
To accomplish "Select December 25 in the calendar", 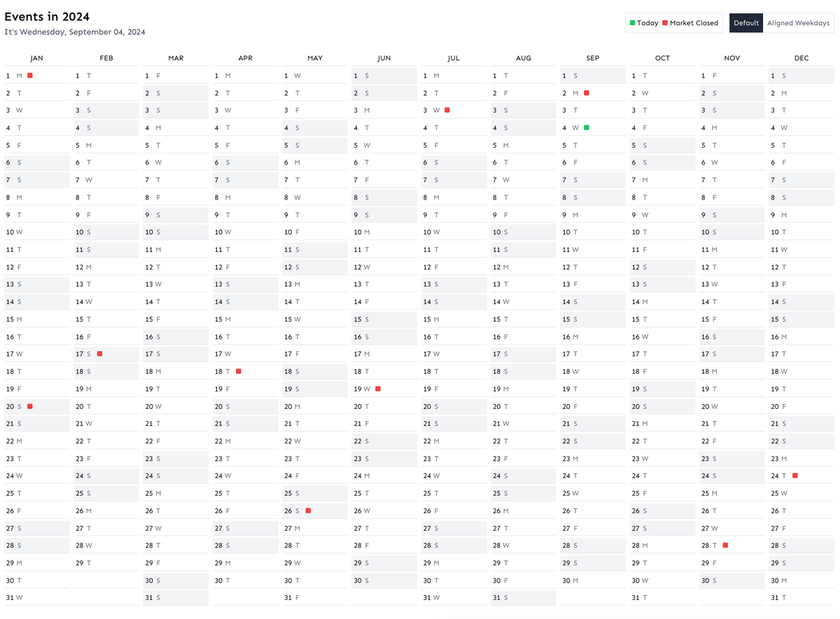I will click(x=801, y=493).
